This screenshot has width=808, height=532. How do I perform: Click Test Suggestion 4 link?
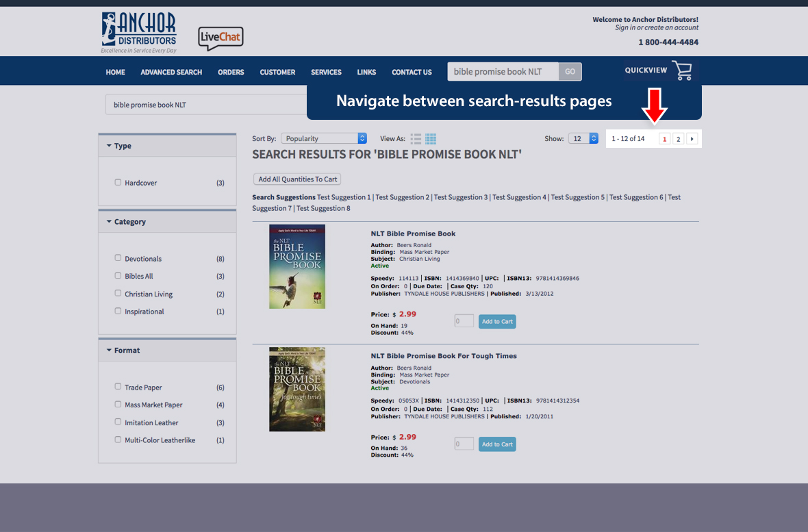(x=520, y=197)
